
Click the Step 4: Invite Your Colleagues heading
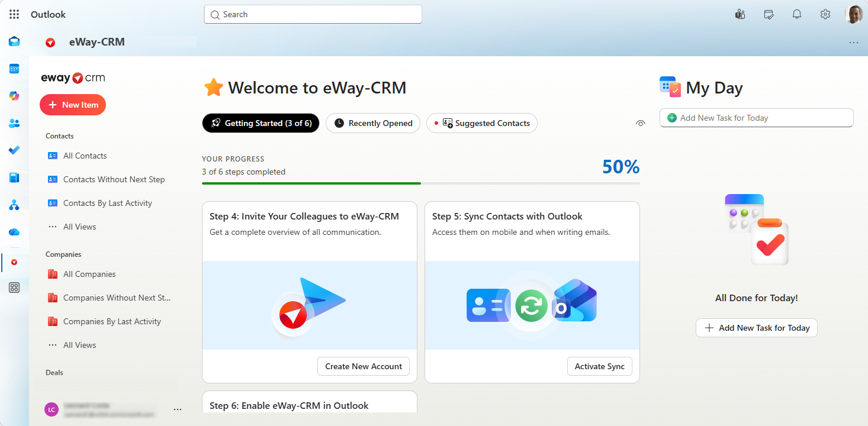pyautogui.click(x=304, y=217)
